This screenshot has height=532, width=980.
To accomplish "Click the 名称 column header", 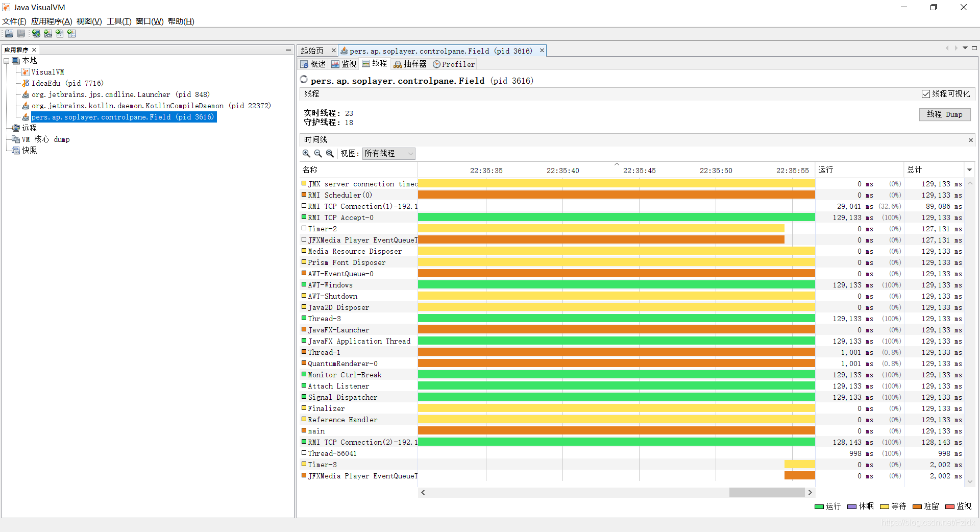I will pyautogui.click(x=359, y=170).
